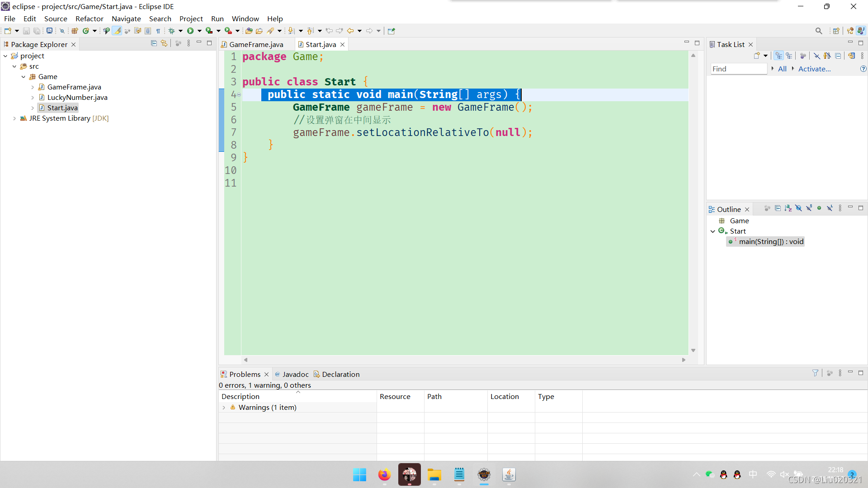Click the toolbar search magnifier icon
Viewport: 868px width, 488px height.
819,31
